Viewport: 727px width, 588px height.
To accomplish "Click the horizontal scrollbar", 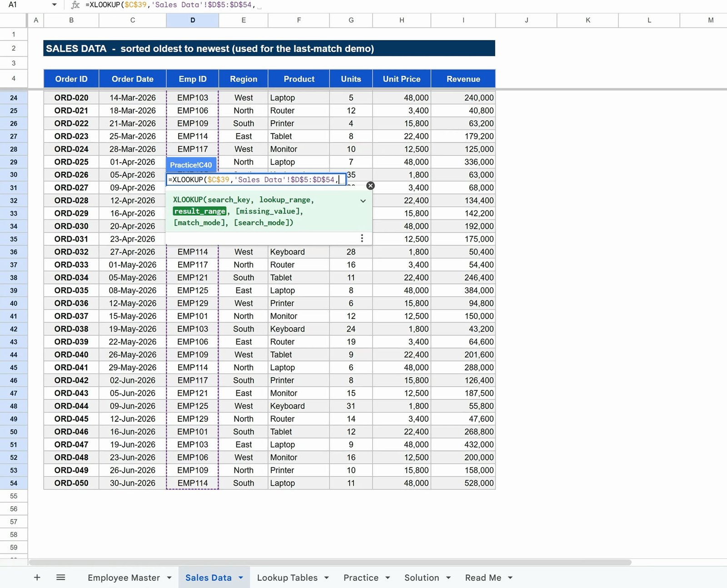I will point(330,562).
